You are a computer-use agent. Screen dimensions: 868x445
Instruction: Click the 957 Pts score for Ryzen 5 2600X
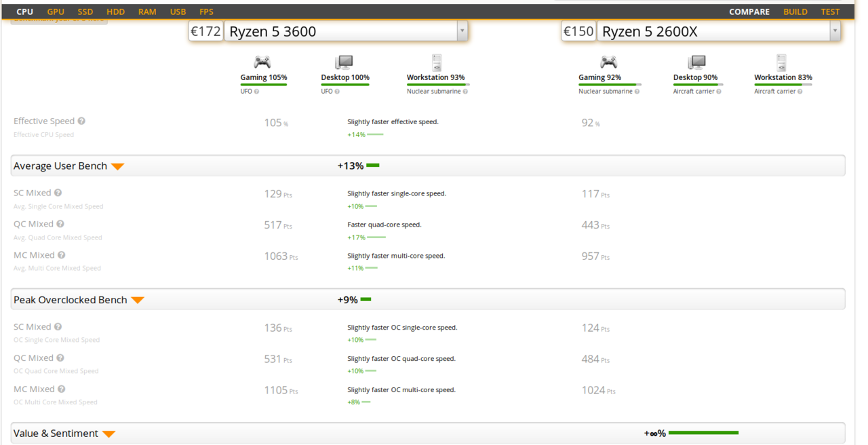point(595,256)
